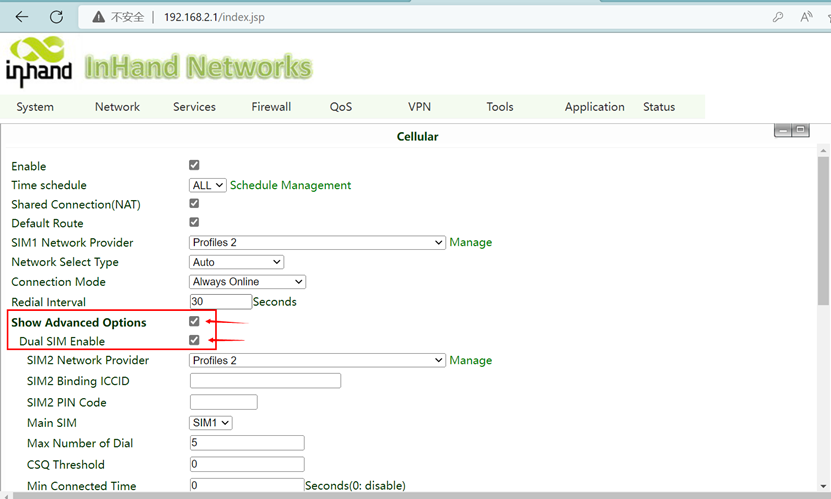Toggle Shared Connection(NAT) checkbox
The image size is (831, 499).
[194, 203]
